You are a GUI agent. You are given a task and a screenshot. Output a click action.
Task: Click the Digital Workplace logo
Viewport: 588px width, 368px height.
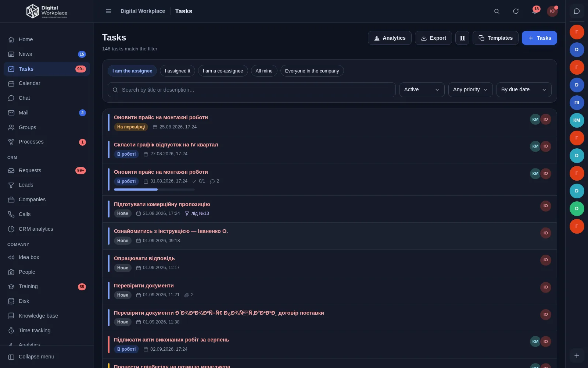47,11
